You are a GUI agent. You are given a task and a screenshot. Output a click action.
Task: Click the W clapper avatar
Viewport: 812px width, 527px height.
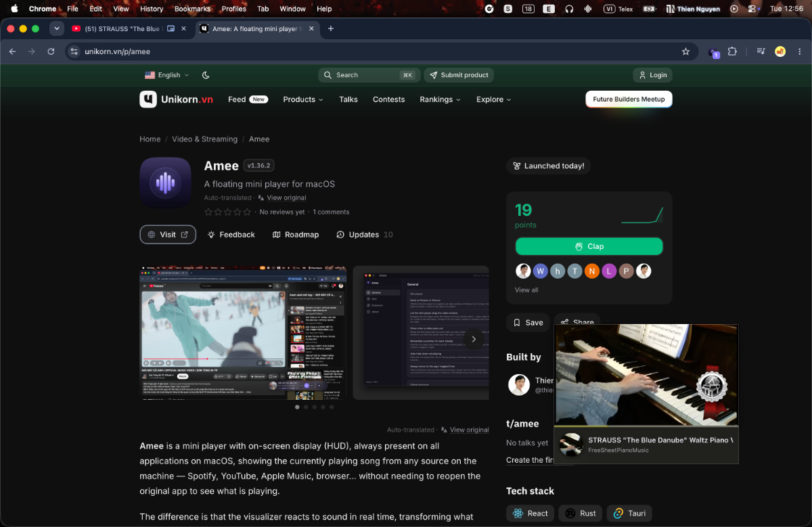coord(540,271)
